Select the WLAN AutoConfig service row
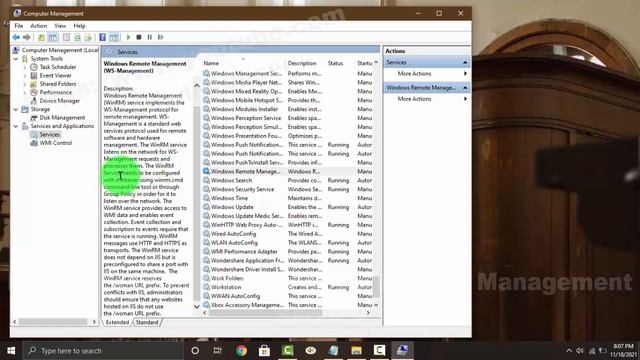This screenshot has width=640, height=360. click(x=287, y=242)
